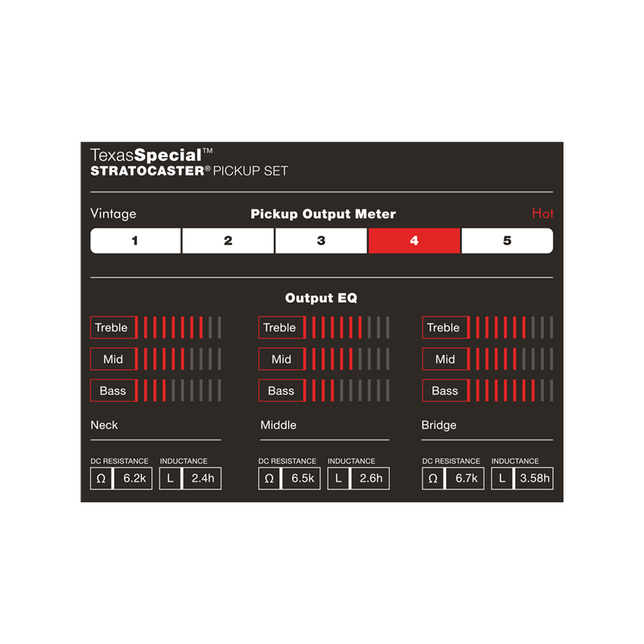Click the Middle pickup Mid label
This screenshot has height=644, width=644.
tap(281, 359)
